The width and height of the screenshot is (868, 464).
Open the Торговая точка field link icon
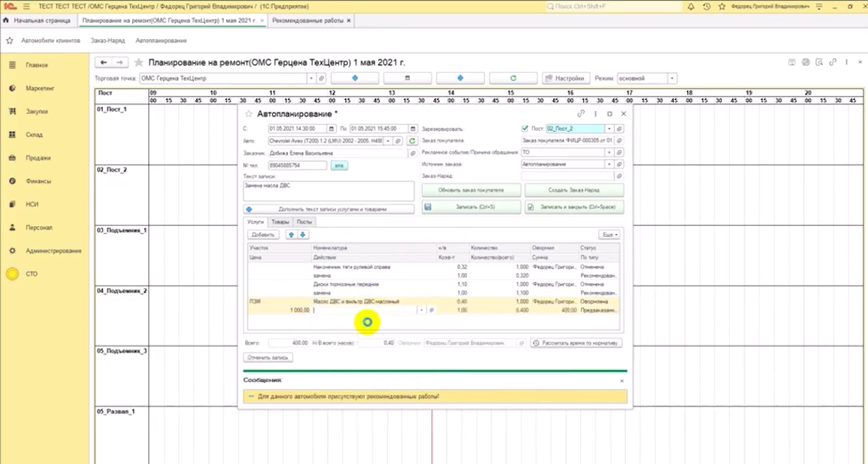coord(321,79)
